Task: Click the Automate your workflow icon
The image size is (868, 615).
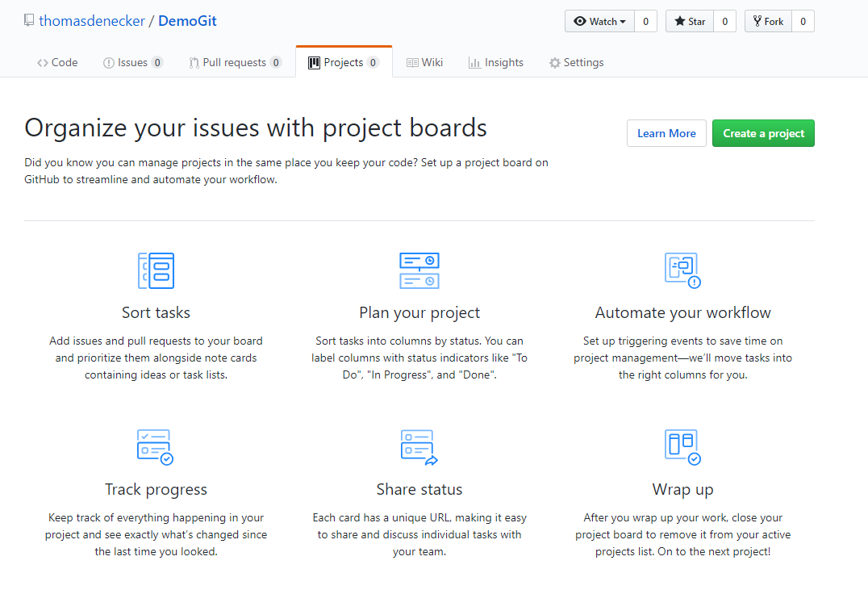Action: coord(682,270)
